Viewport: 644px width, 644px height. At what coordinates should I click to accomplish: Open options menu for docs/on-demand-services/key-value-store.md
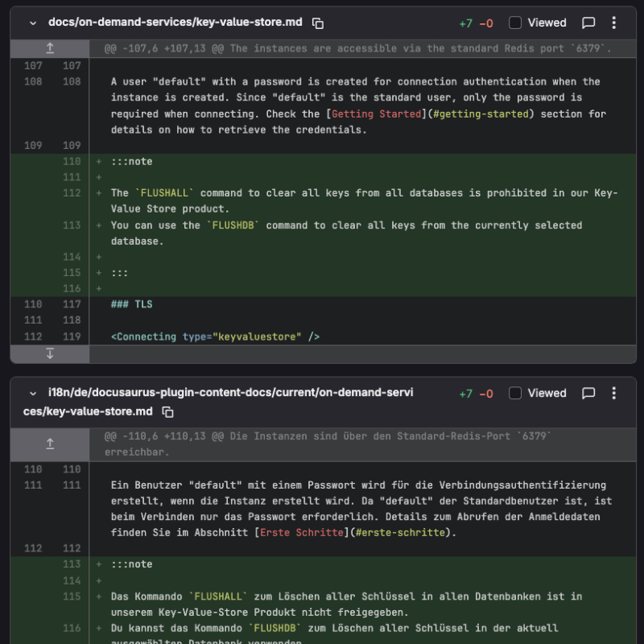click(x=613, y=23)
